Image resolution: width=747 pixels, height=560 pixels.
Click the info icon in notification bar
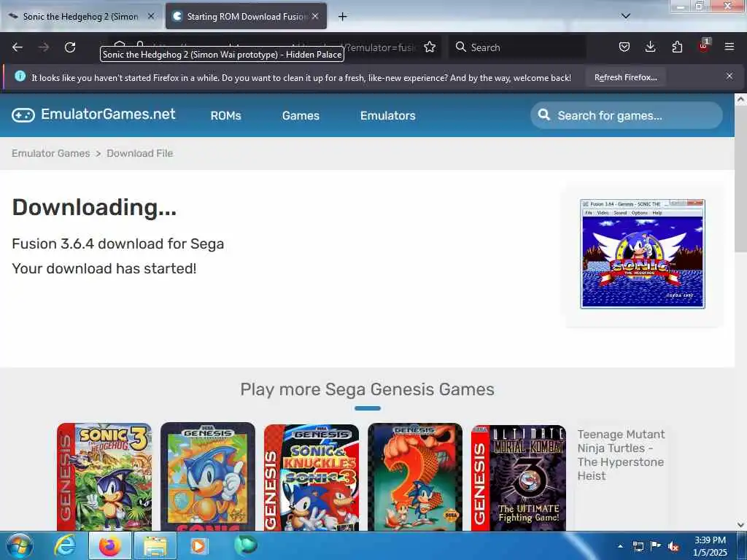tap(20, 76)
